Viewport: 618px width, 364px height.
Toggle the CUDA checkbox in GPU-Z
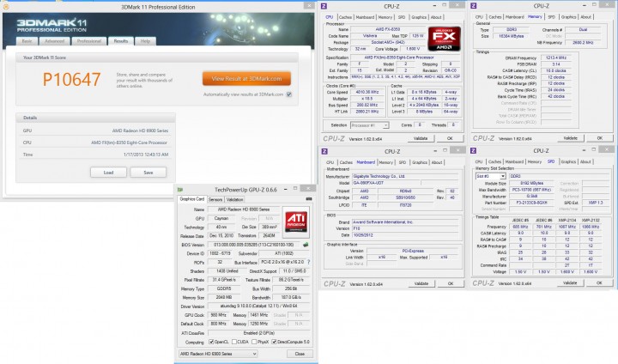tap(234, 342)
